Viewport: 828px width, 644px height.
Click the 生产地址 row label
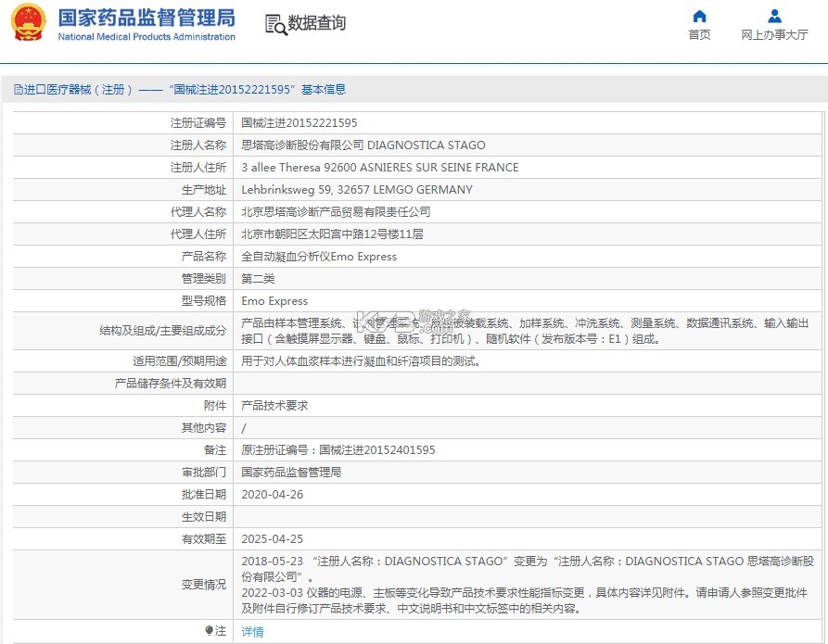point(204,190)
